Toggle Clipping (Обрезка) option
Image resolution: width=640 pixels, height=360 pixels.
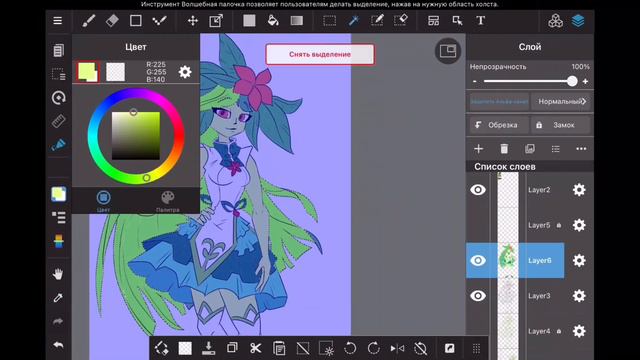coord(498,125)
